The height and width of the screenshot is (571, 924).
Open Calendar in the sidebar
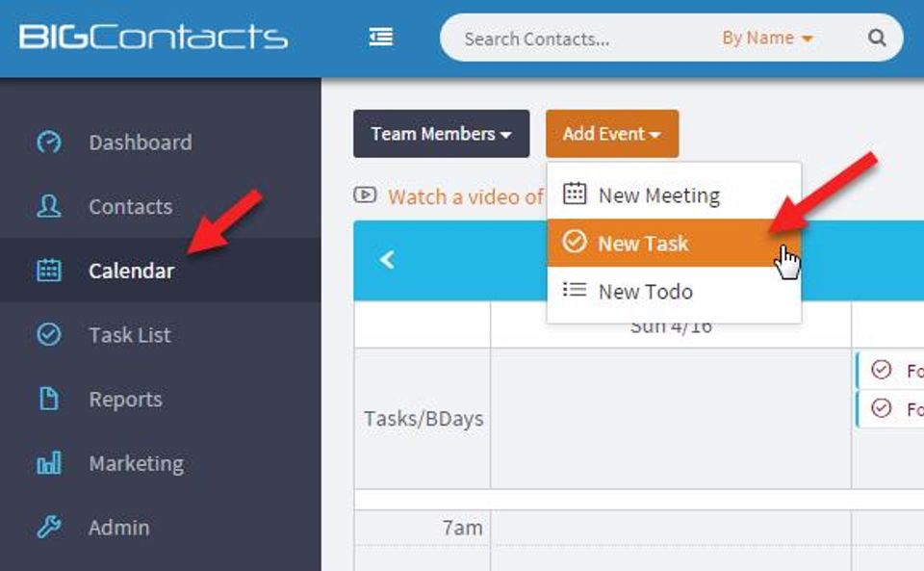(131, 271)
